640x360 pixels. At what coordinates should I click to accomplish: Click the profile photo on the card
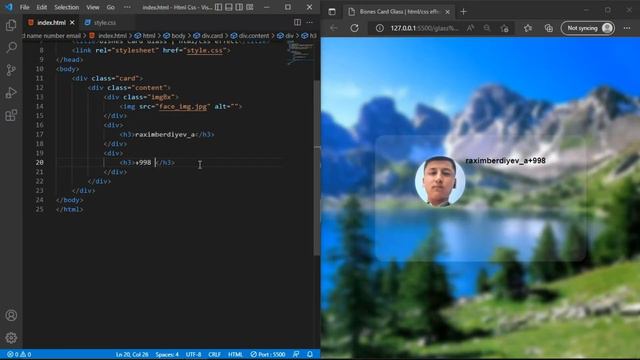pyautogui.click(x=440, y=181)
